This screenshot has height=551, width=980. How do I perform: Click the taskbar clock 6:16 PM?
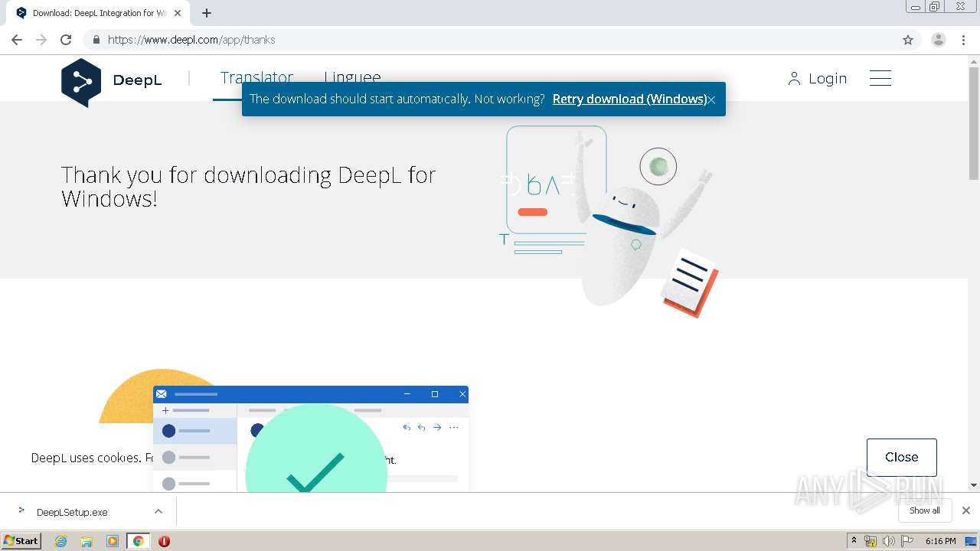click(940, 541)
